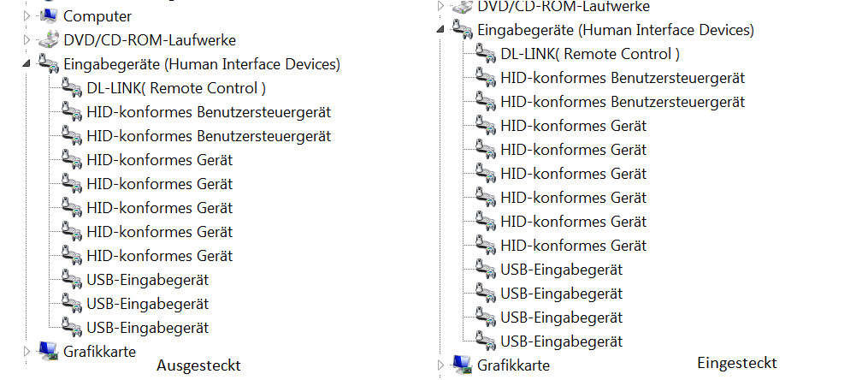Expand the Computer node in left tree
The width and height of the screenshot is (868, 380).
click(26, 16)
